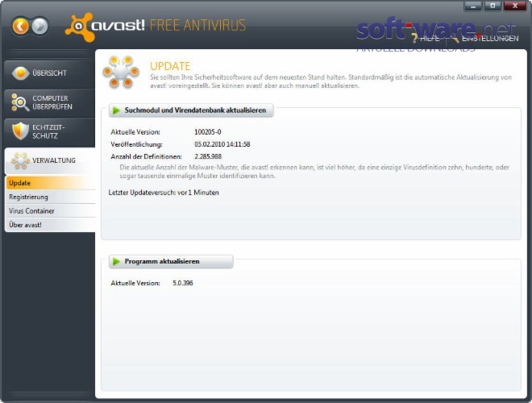Click virus database version 100205-0

tap(208, 132)
